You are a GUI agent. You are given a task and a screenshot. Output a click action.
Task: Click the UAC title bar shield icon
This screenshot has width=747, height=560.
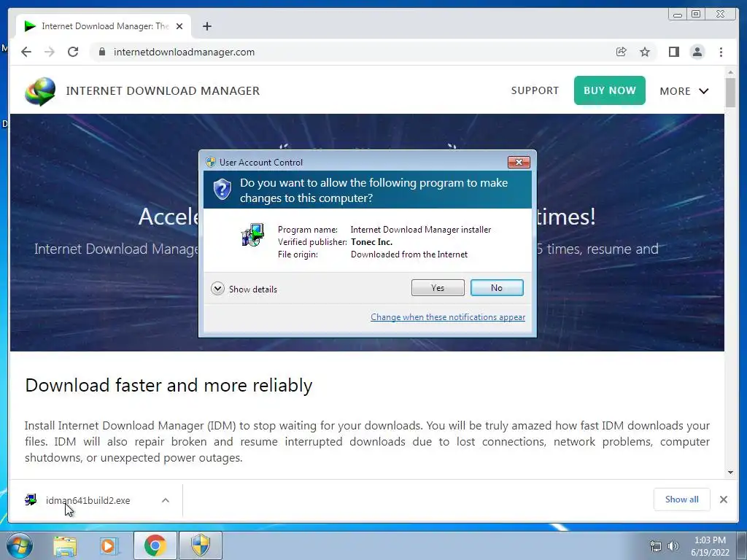point(210,162)
